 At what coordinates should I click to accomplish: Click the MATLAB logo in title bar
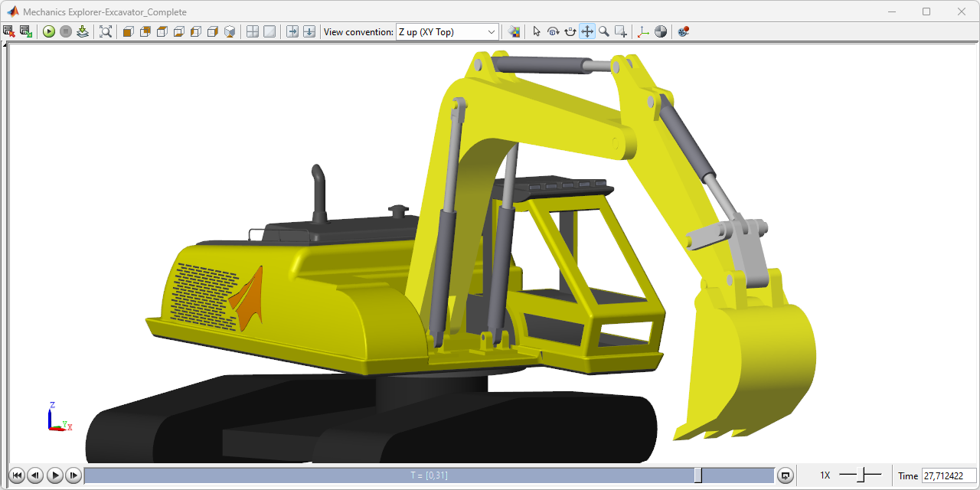12,11
